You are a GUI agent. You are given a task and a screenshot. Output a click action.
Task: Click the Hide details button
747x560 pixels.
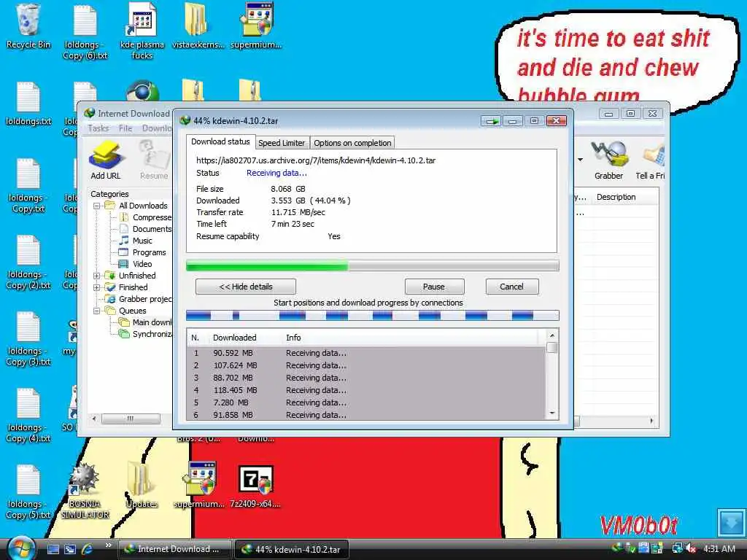click(x=246, y=287)
